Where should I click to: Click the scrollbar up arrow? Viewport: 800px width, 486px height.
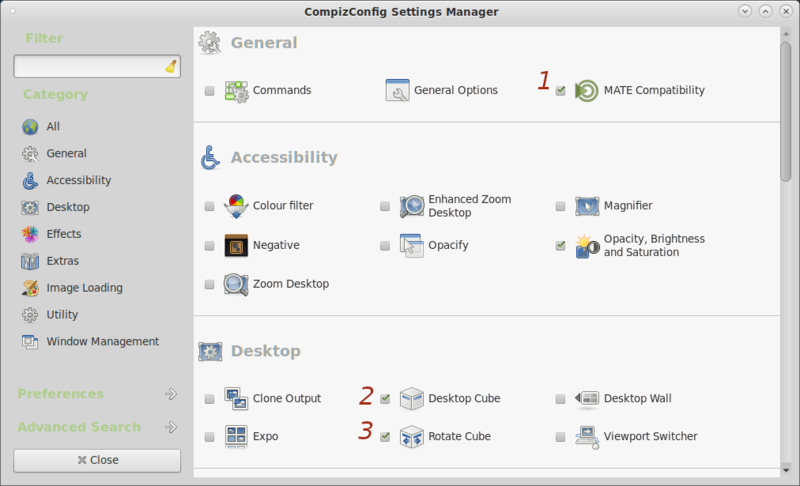(x=786, y=34)
